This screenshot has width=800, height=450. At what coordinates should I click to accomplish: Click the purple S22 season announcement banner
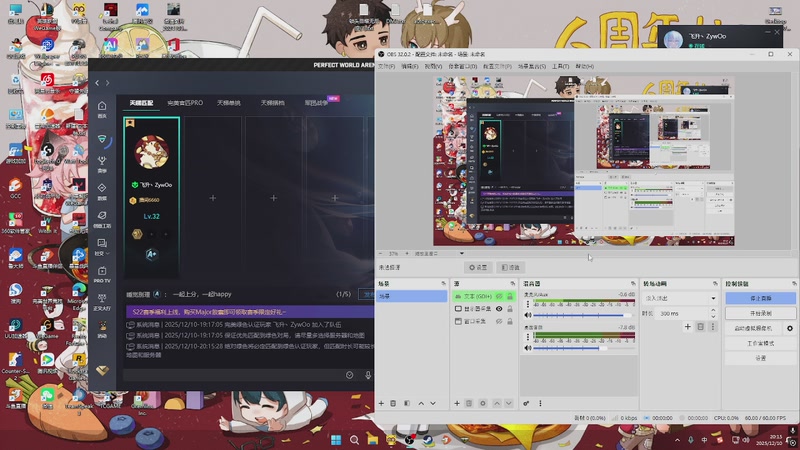click(x=250, y=312)
